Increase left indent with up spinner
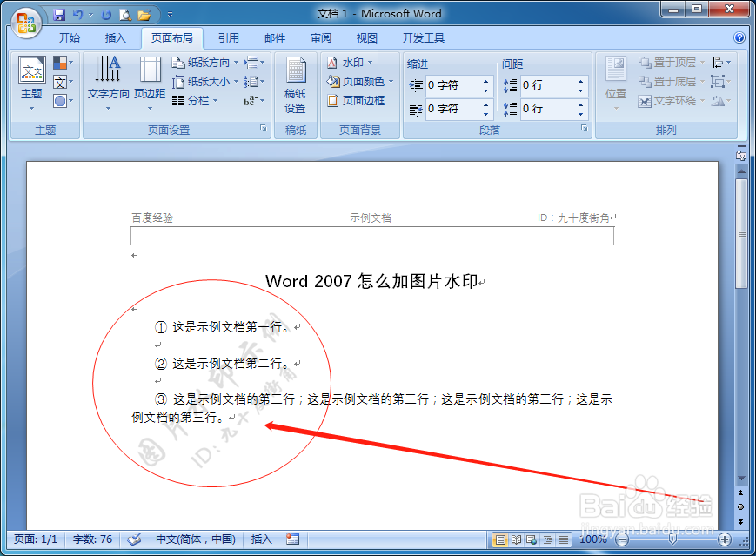 tap(486, 81)
